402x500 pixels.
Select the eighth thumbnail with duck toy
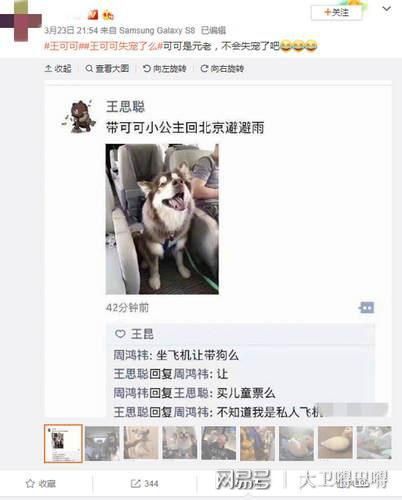coord(335,443)
